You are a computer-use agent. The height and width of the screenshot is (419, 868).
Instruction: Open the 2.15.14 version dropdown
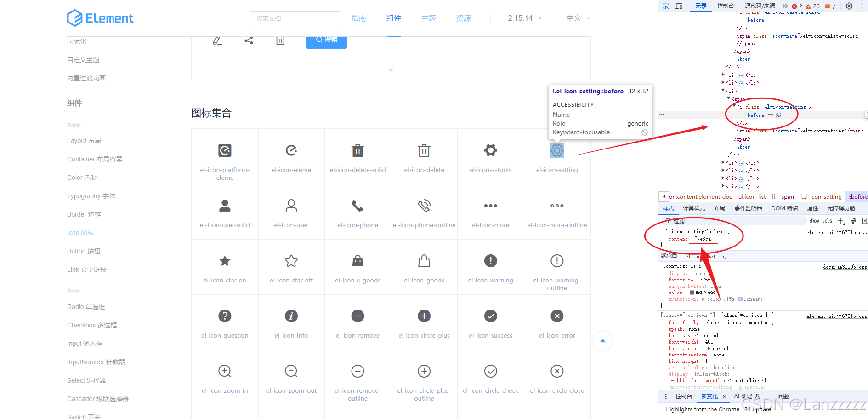coord(523,18)
